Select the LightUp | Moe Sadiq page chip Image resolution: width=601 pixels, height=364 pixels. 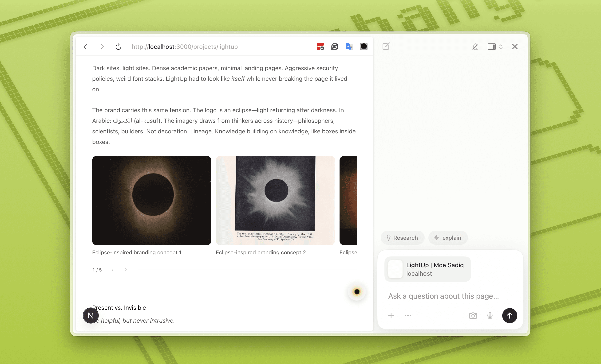427,269
